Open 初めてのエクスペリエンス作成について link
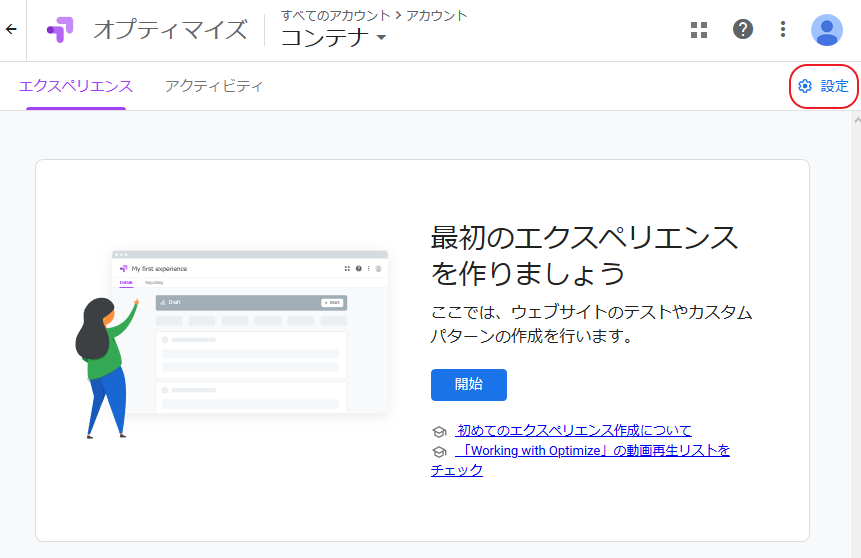 point(573,430)
